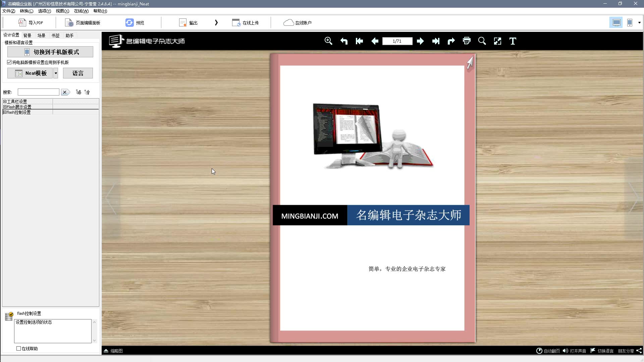Open the search icon in the flipbook toolbar
The height and width of the screenshot is (362, 644).
pyautogui.click(x=482, y=41)
